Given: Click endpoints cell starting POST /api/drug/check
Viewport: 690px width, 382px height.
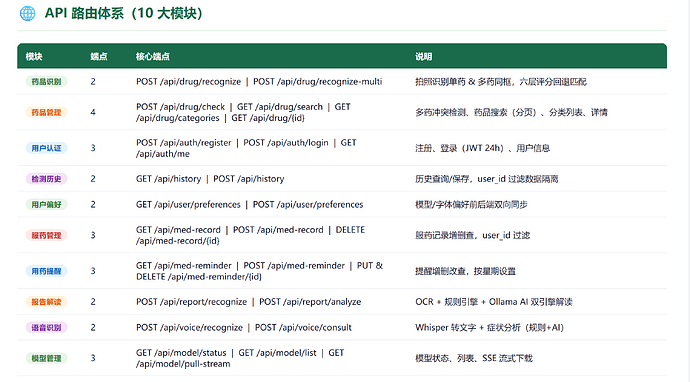Looking at the screenshot, I should [243, 112].
